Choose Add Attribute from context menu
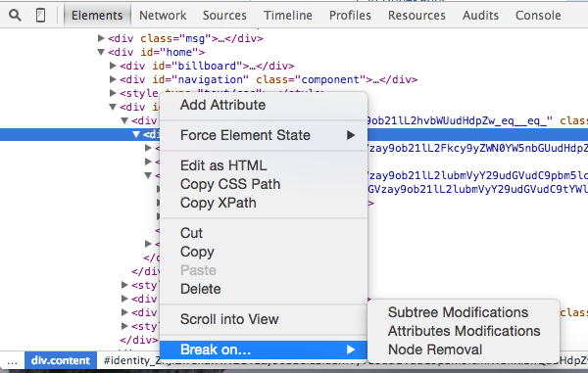The height and width of the screenshot is (373, 588). [264, 105]
